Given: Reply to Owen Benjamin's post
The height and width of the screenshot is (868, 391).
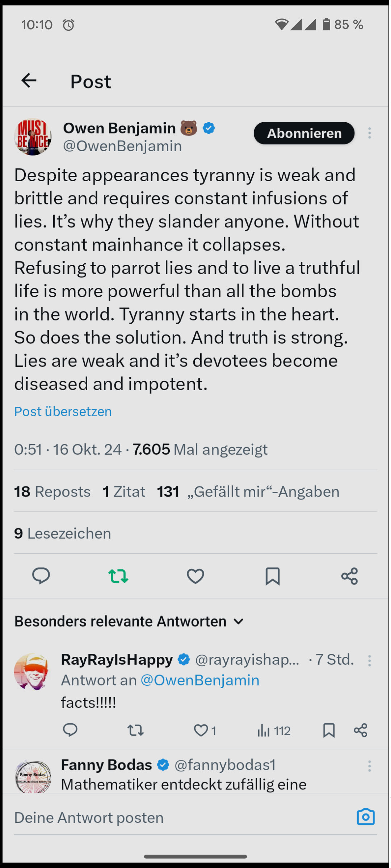Looking at the screenshot, I should click(x=41, y=576).
